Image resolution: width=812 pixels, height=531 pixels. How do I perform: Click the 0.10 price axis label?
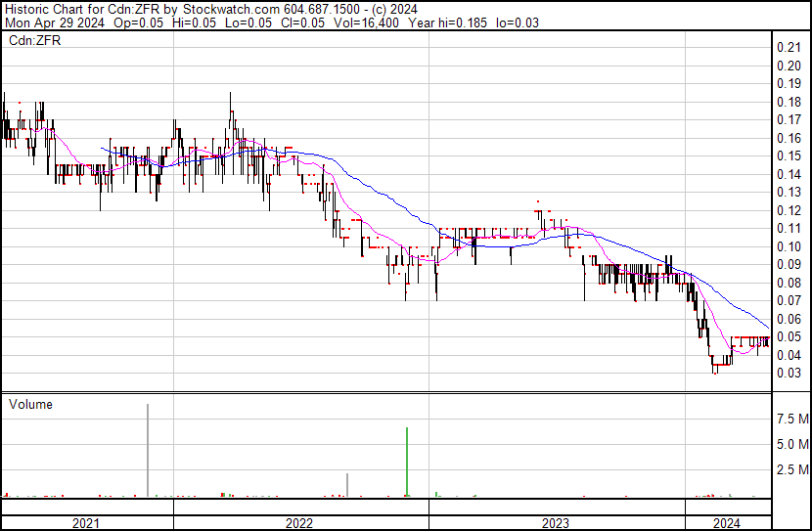click(789, 246)
